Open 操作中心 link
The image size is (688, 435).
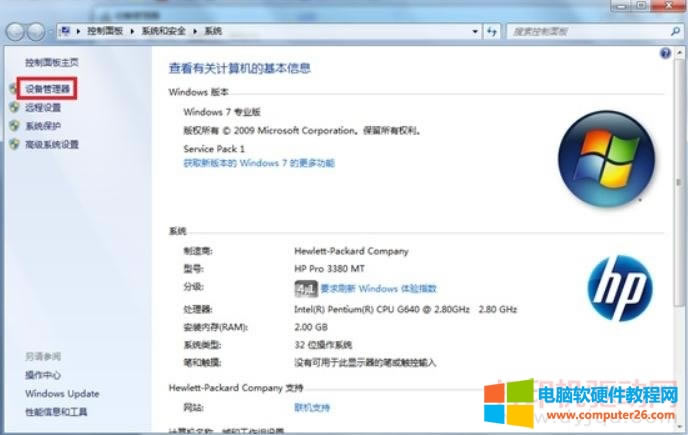tap(43, 375)
